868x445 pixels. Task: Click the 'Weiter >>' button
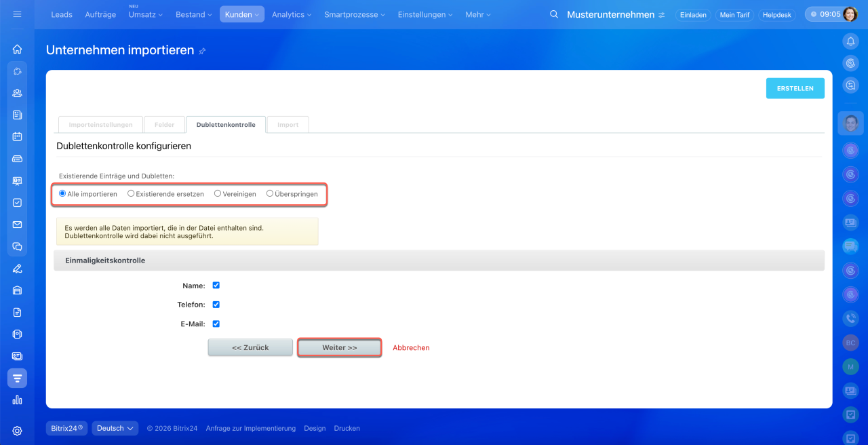[x=339, y=347]
